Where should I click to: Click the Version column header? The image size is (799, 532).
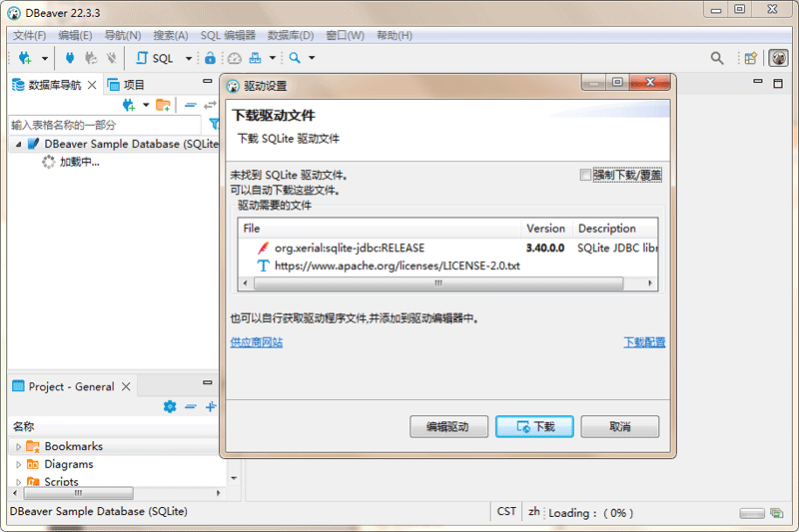[x=546, y=229]
